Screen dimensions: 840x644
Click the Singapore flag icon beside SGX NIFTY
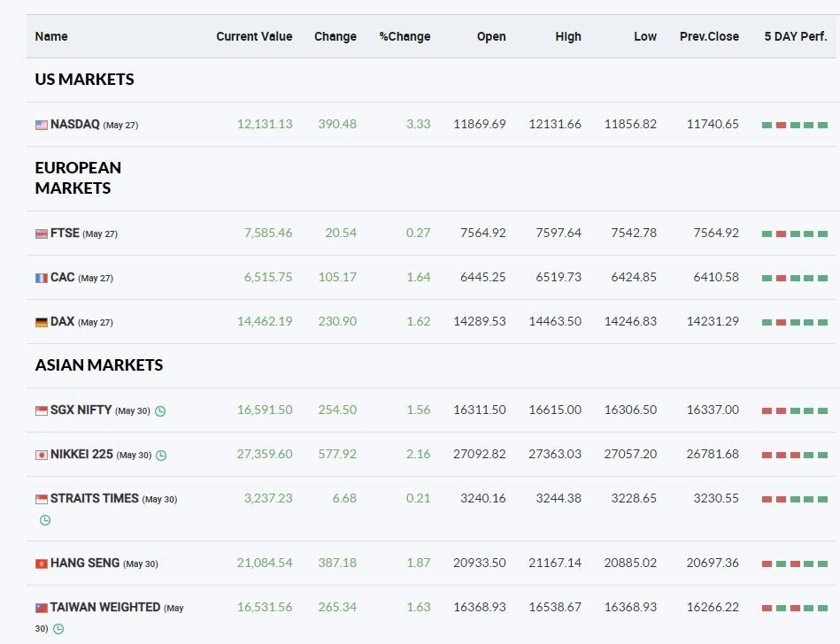click(x=42, y=410)
